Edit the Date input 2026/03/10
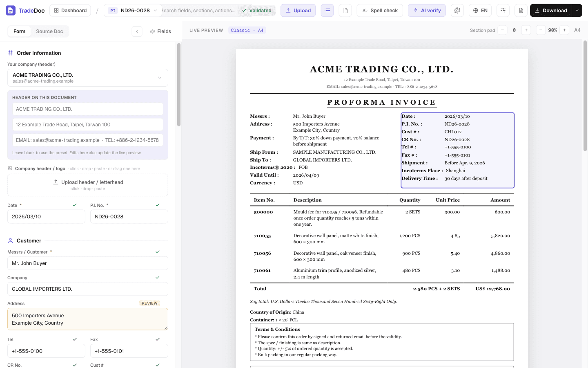 click(x=46, y=217)
